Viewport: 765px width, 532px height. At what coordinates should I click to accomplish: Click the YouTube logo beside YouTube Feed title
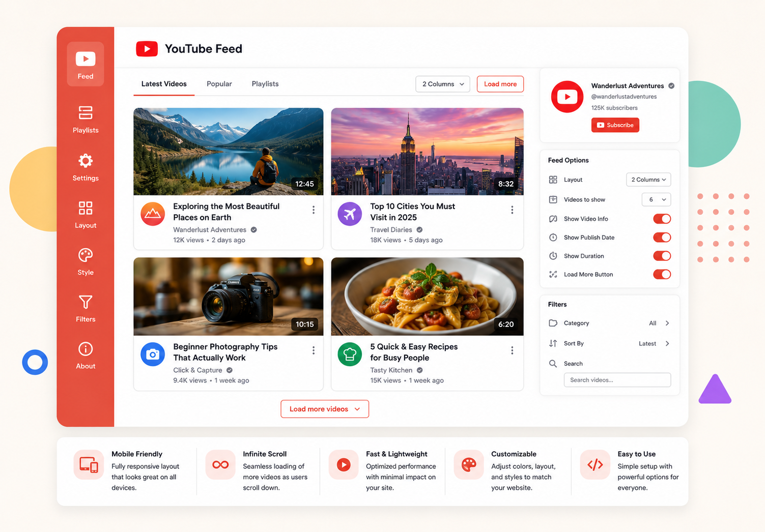(x=147, y=49)
